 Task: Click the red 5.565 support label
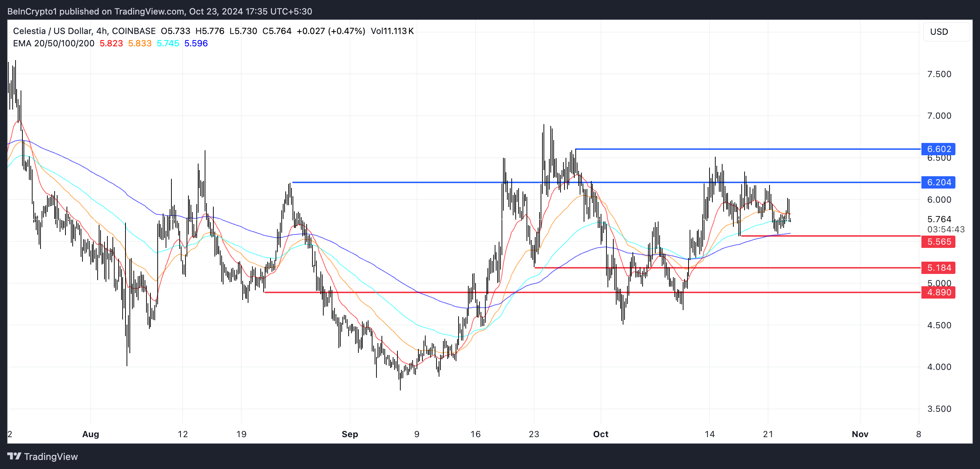[938, 242]
